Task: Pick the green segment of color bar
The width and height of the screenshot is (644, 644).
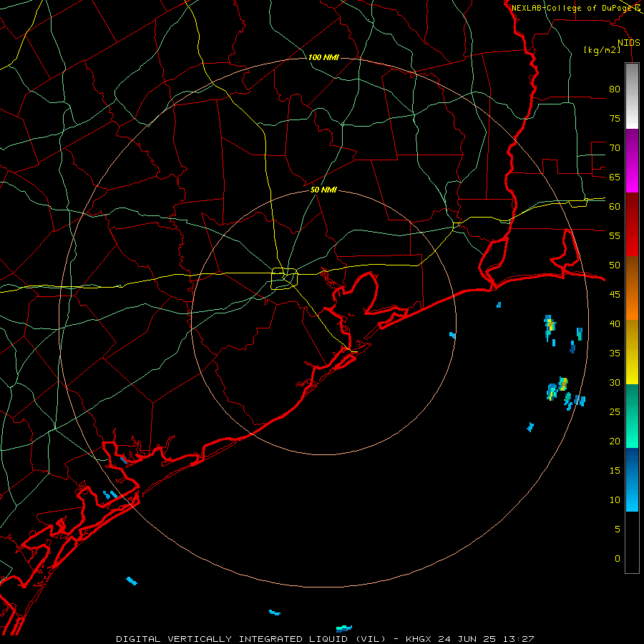Action: tap(632, 416)
